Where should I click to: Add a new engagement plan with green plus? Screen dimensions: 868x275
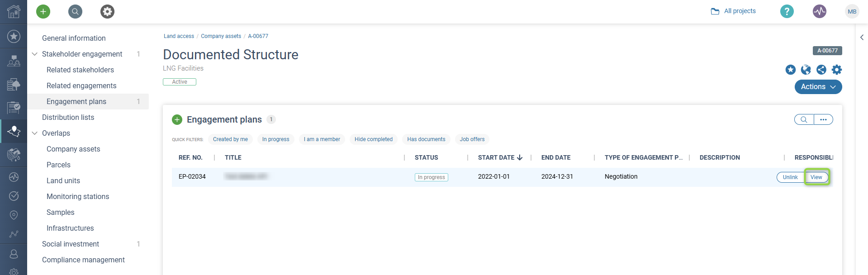tap(177, 119)
